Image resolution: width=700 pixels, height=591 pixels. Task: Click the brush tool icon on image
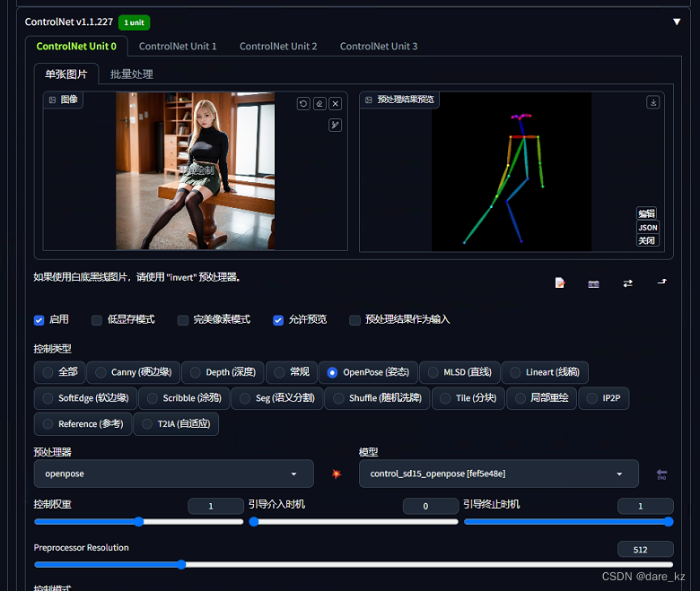tap(336, 125)
